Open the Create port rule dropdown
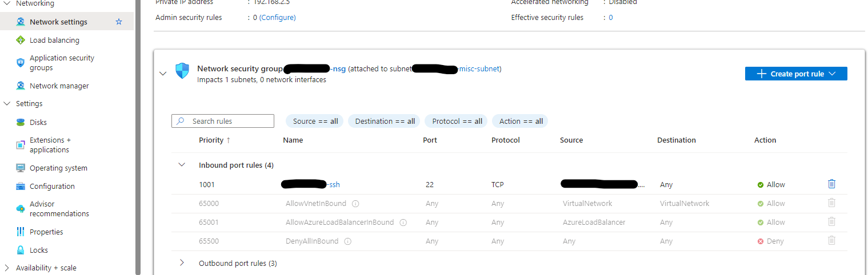868x275 pixels. coord(795,74)
